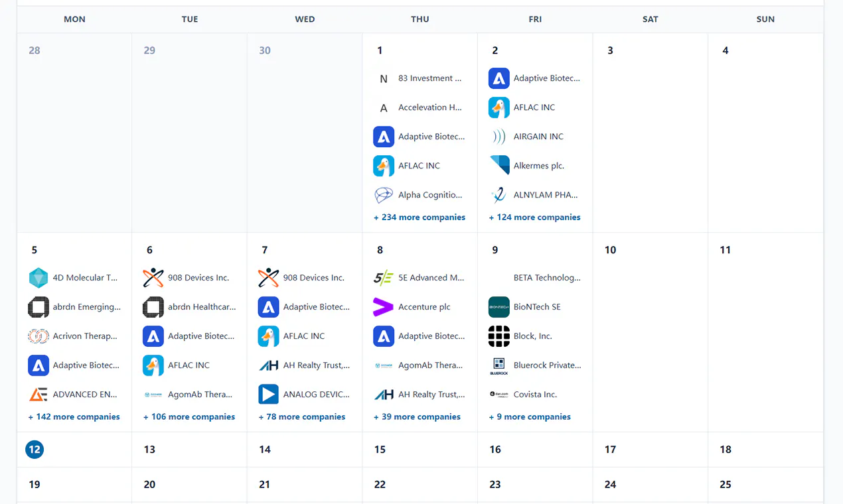Show "+ 234 more companies" on day 1
843x504 pixels.
[420, 218]
